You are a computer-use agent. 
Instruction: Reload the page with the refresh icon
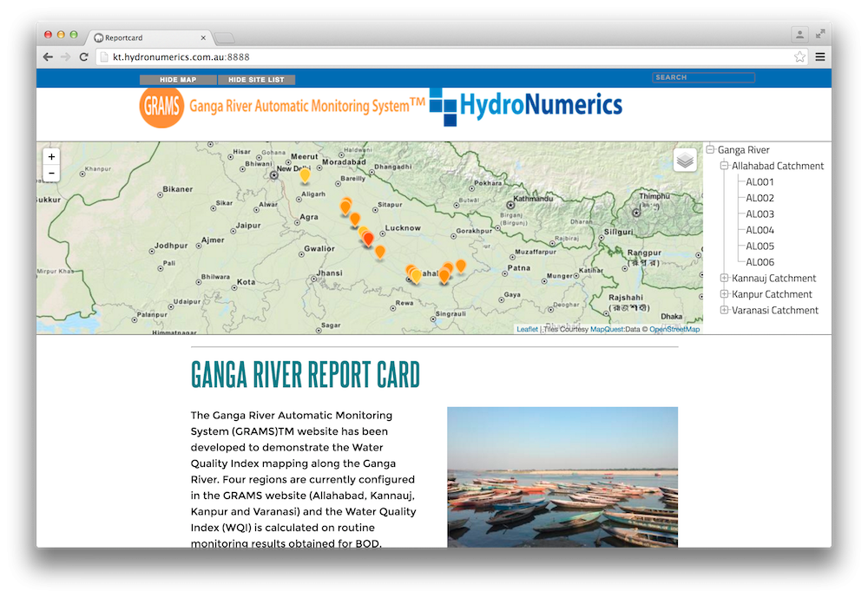[83, 57]
